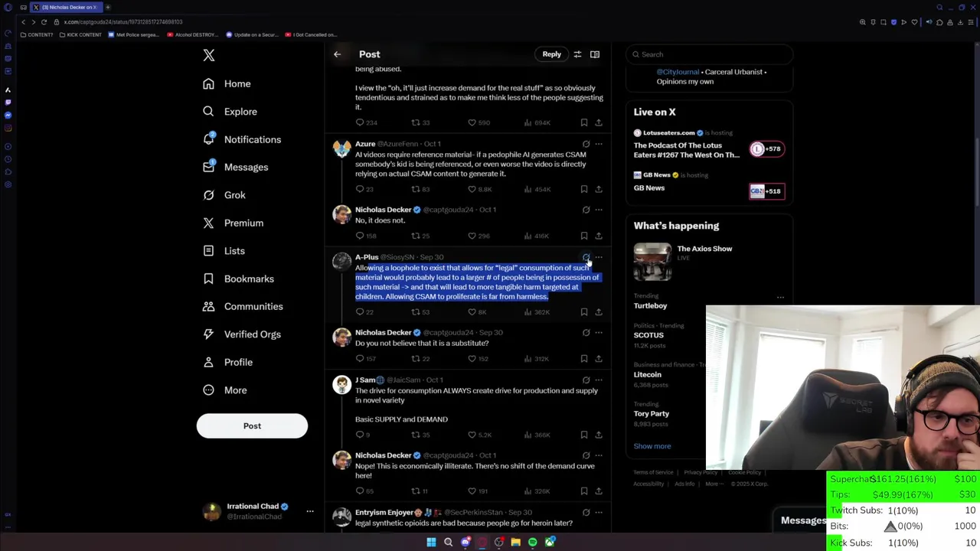Click the blue Post button
The height and width of the screenshot is (551, 980).
[x=252, y=425]
